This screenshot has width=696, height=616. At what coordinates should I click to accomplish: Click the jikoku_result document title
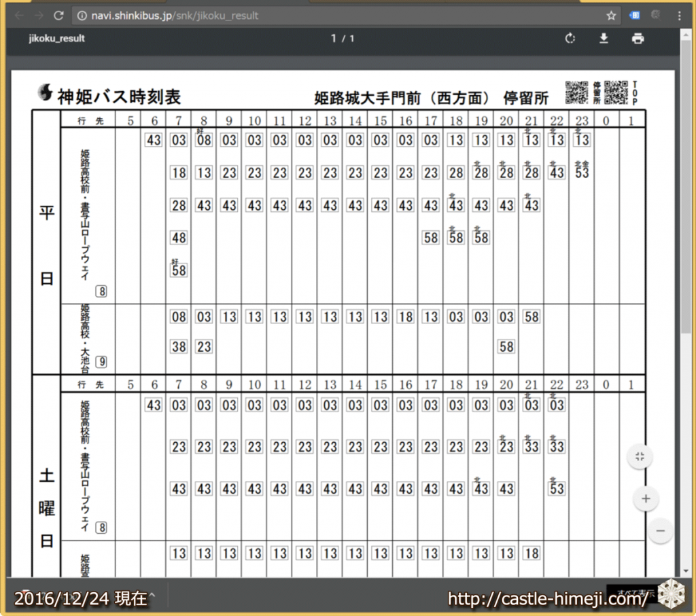[x=56, y=39]
